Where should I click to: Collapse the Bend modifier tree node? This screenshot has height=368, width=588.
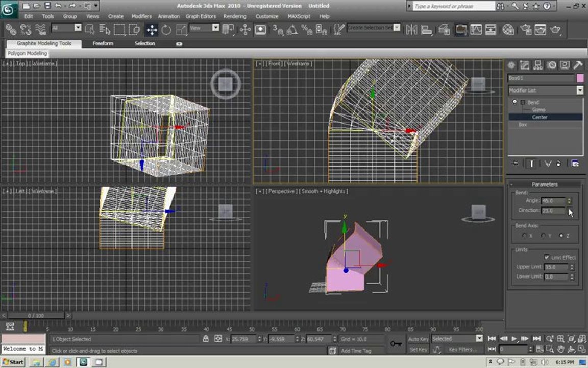coord(522,102)
